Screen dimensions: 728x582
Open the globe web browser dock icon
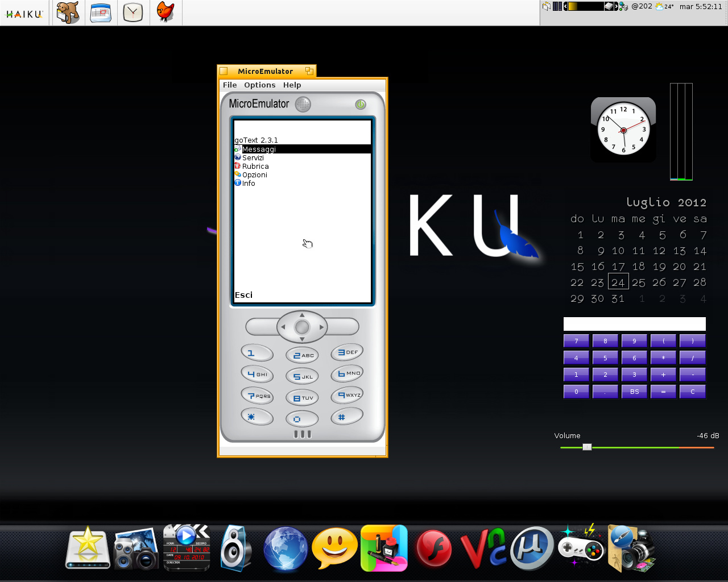(x=286, y=549)
